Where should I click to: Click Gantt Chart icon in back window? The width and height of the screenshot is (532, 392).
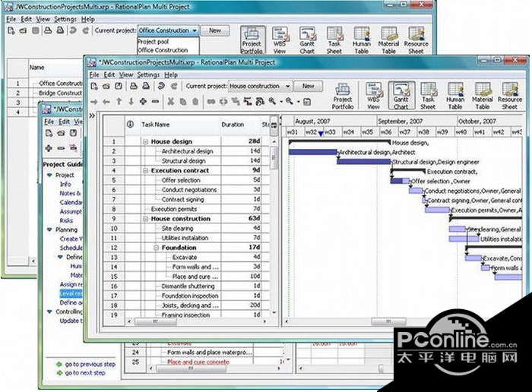[x=307, y=40]
